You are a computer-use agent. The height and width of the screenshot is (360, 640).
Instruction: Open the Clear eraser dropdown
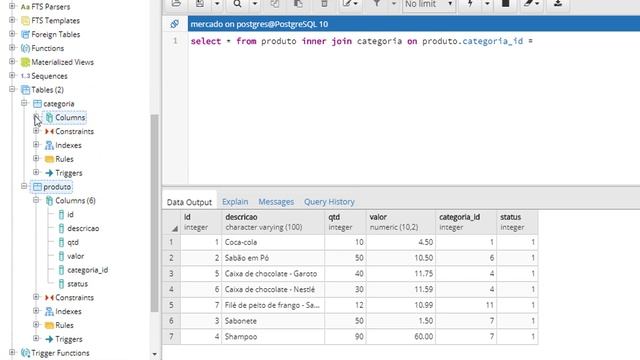[x=531, y=4]
